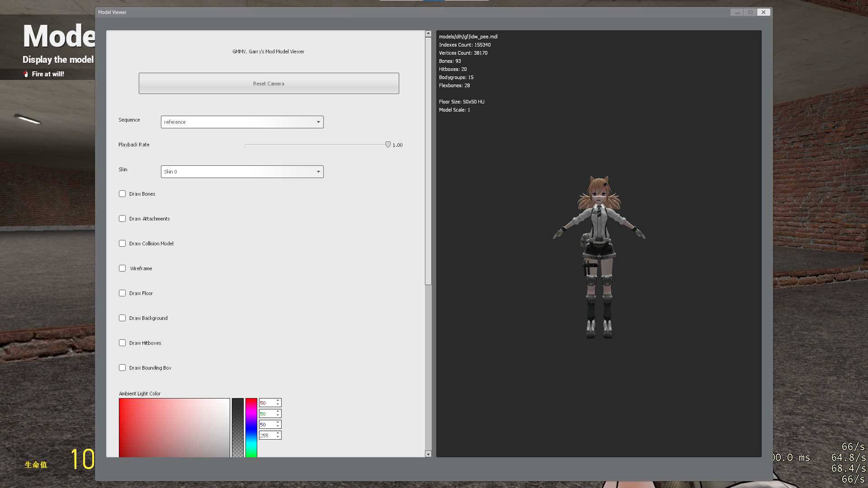Click the GMMV, Garry's Mod Model Viewer heading
The image size is (868, 488).
coord(269,52)
